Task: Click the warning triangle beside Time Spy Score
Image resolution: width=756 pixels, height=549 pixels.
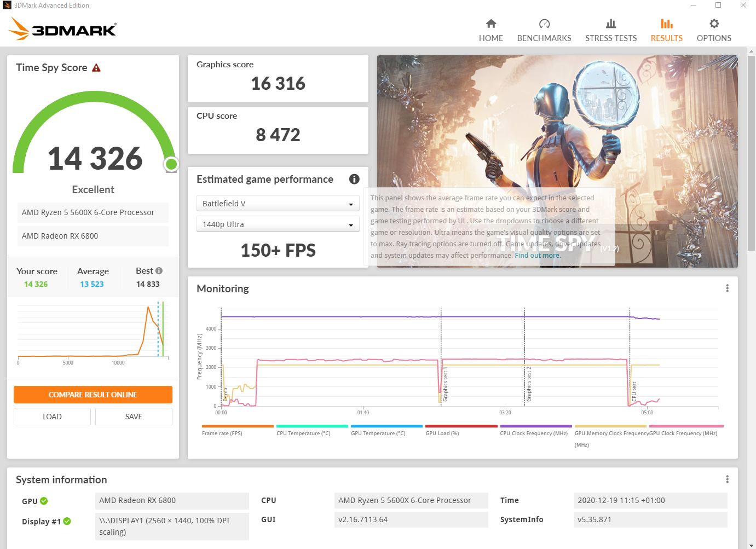Action: point(96,68)
